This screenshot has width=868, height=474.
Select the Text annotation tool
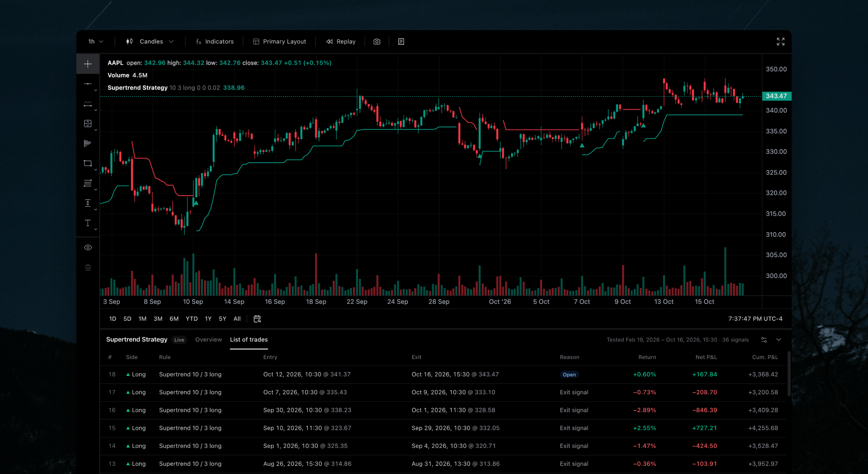(88, 223)
